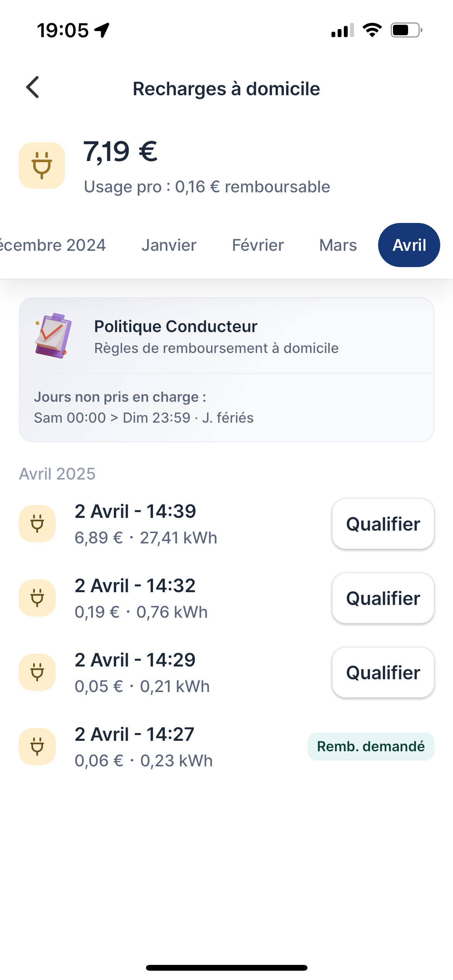Tap the back chevron arrow
This screenshot has height=980, width=453.
[33, 87]
